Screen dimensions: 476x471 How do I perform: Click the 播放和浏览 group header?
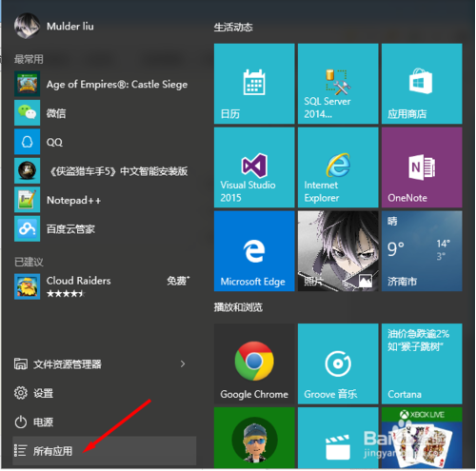(238, 307)
